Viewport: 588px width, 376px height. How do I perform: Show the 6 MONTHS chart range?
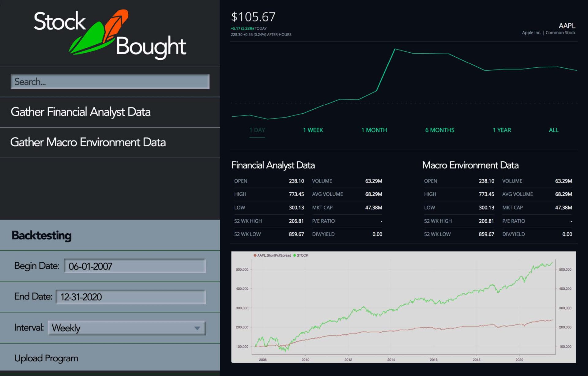439,130
